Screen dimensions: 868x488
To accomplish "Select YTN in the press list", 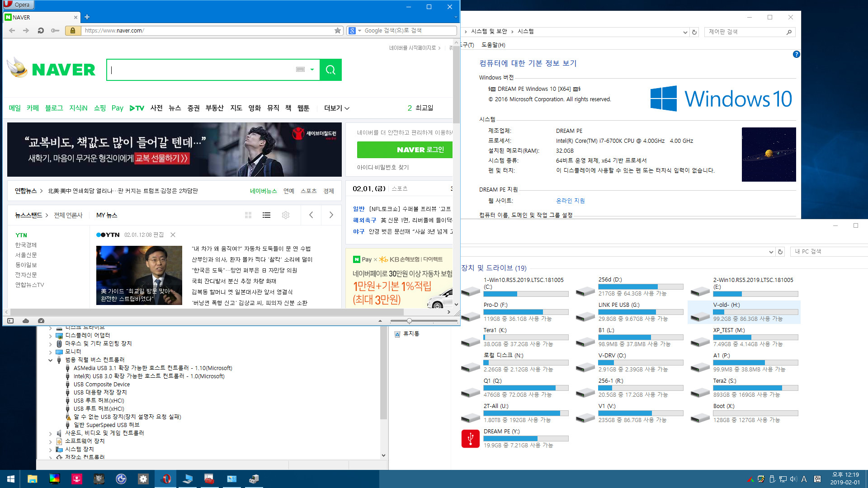I will point(21,235).
